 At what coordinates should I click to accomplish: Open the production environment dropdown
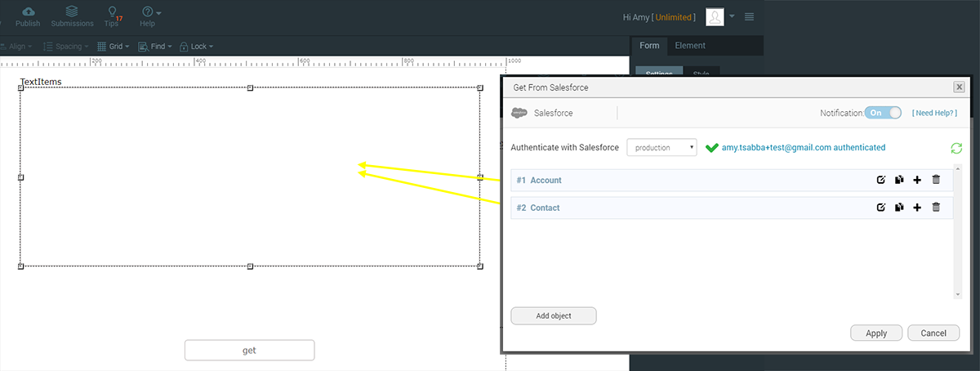661,148
